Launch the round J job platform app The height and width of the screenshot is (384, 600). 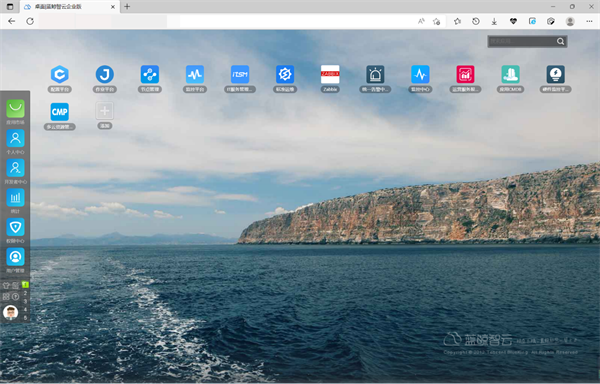click(104, 75)
